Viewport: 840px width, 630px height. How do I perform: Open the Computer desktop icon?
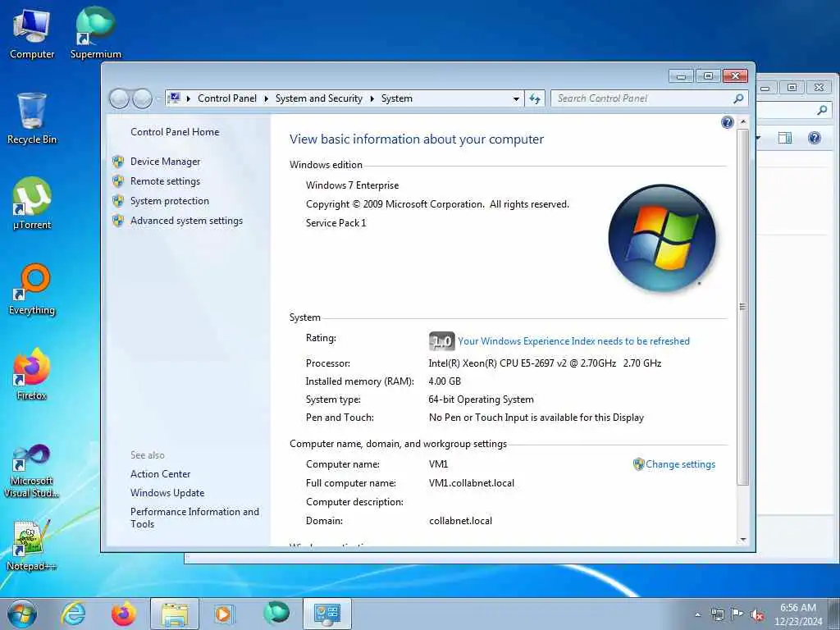tap(32, 33)
